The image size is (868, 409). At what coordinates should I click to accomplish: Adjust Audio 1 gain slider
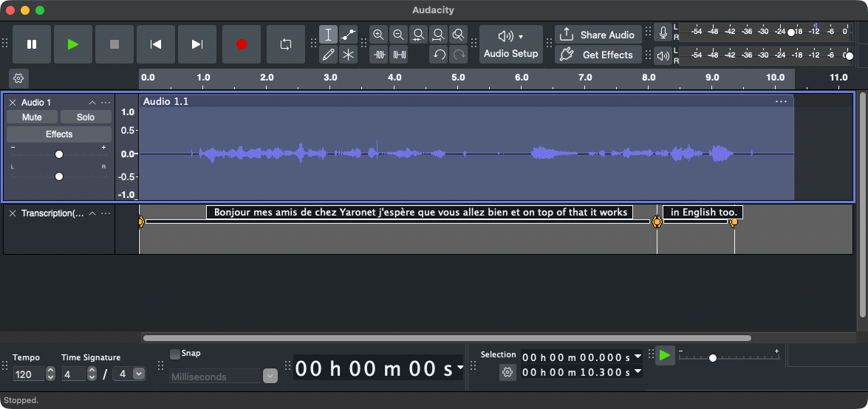pyautogui.click(x=58, y=154)
